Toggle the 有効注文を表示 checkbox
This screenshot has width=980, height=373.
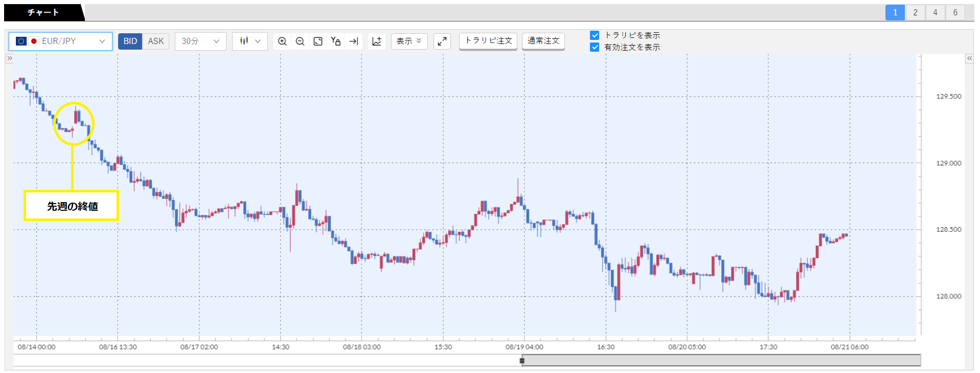(x=595, y=47)
